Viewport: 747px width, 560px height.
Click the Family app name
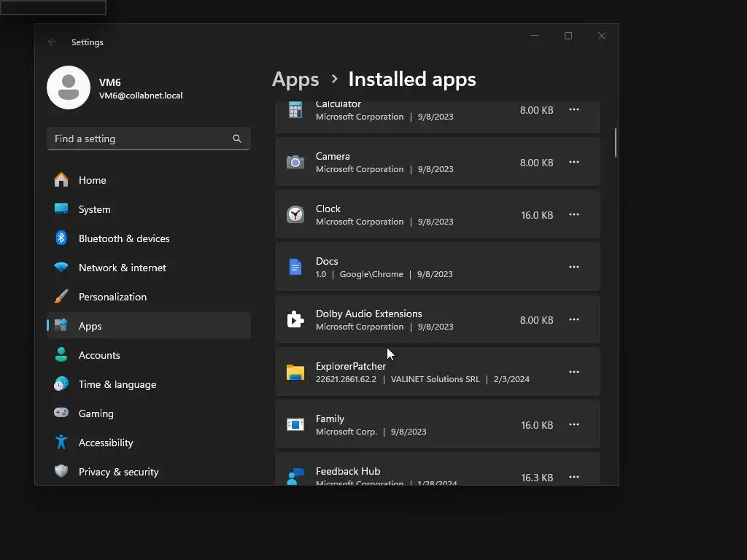point(330,419)
